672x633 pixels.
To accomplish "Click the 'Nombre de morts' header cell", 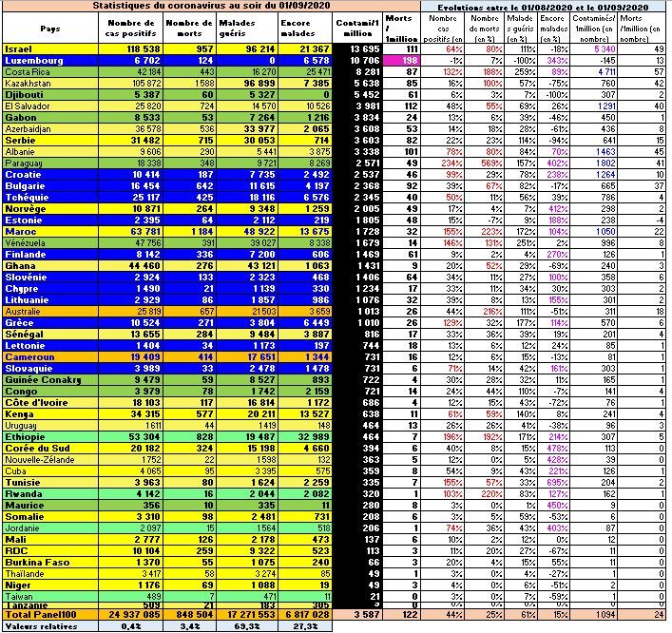I will pos(190,29).
